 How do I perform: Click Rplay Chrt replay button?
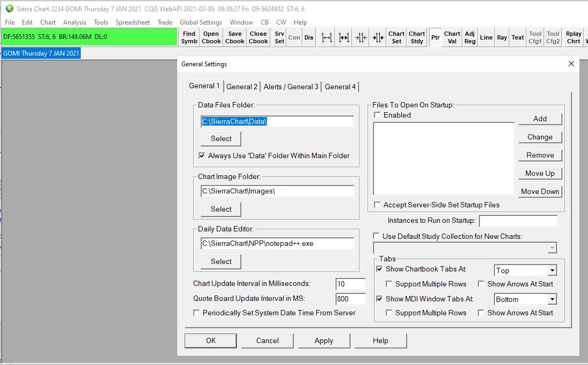tap(574, 37)
